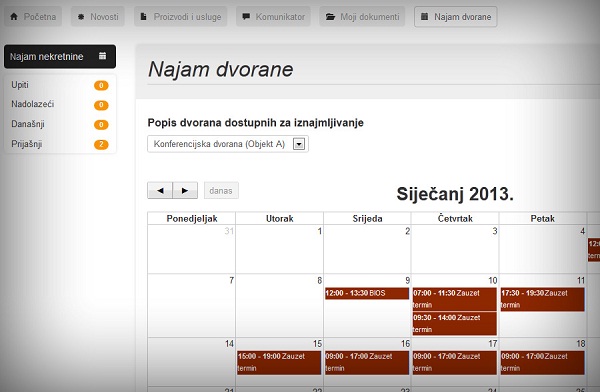
Task: Click the folder icon for Moji dokumenti
Action: point(330,17)
